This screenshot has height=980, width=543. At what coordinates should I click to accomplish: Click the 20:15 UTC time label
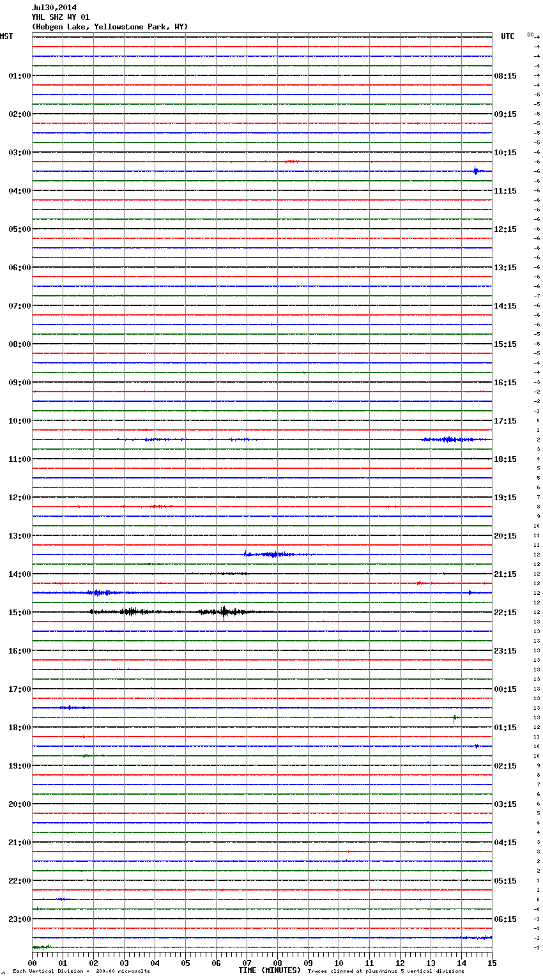pyautogui.click(x=505, y=536)
